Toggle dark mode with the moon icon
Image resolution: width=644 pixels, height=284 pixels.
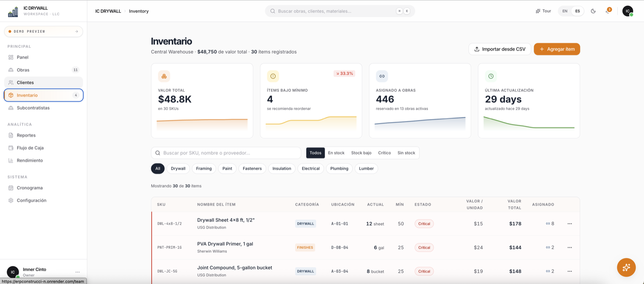[x=593, y=11]
